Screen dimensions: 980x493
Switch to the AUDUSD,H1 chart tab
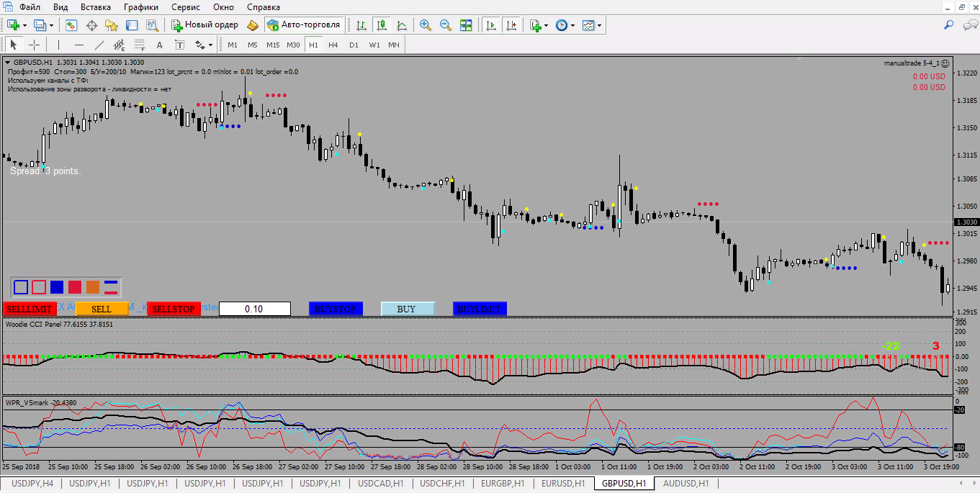click(686, 484)
